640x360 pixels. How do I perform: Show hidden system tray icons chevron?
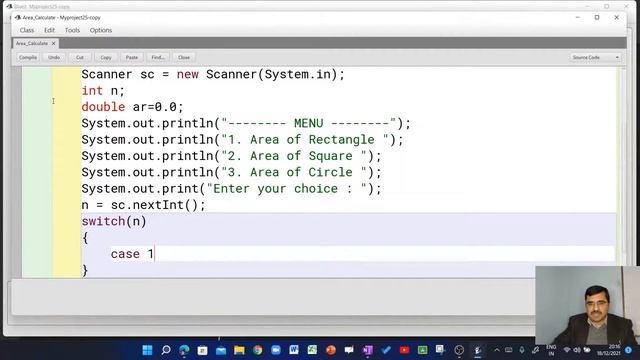pyautogui.click(x=497, y=350)
